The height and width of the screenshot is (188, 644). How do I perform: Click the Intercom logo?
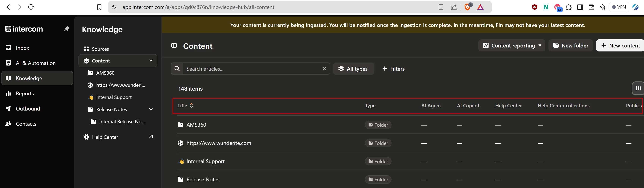click(24, 29)
